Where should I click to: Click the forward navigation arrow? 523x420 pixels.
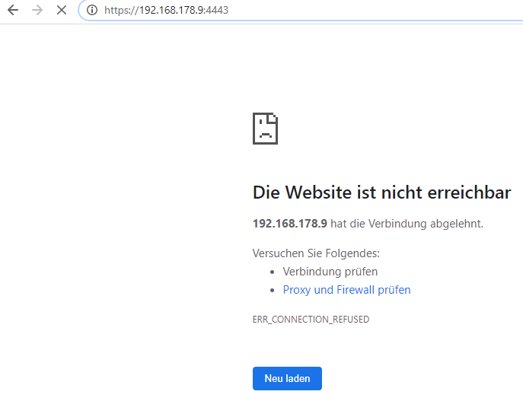click(37, 10)
